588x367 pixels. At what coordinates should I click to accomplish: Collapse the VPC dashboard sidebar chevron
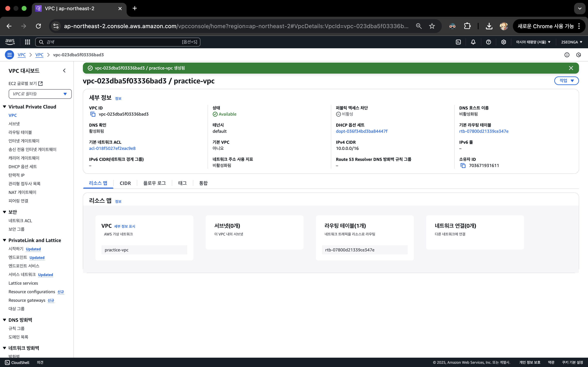(x=64, y=71)
